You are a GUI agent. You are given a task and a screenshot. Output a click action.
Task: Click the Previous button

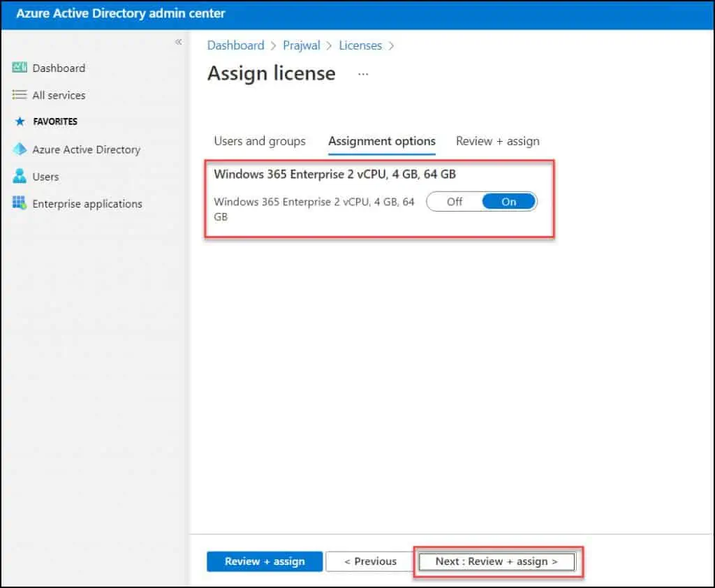[370, 561]
